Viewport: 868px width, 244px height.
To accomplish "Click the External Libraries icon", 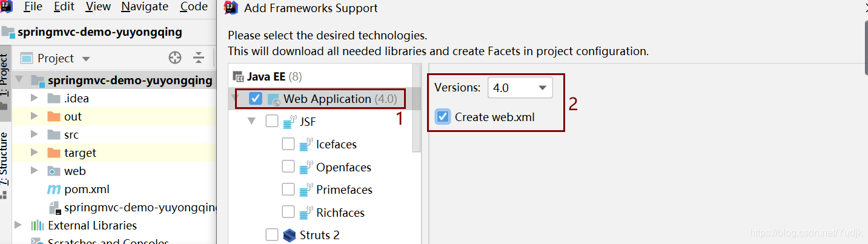I will coord(38,226).
